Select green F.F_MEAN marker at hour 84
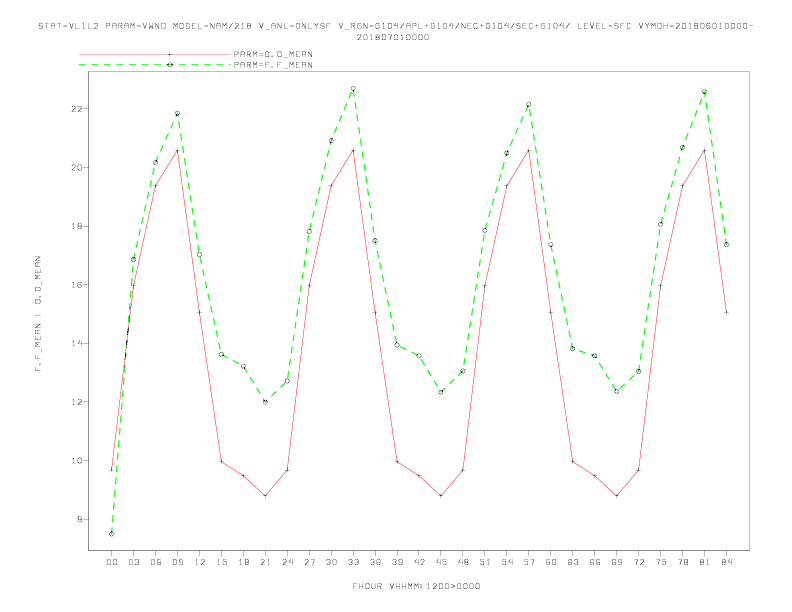Image resolution: width=792 pixels, height=612 pixels. click(726, 244)
